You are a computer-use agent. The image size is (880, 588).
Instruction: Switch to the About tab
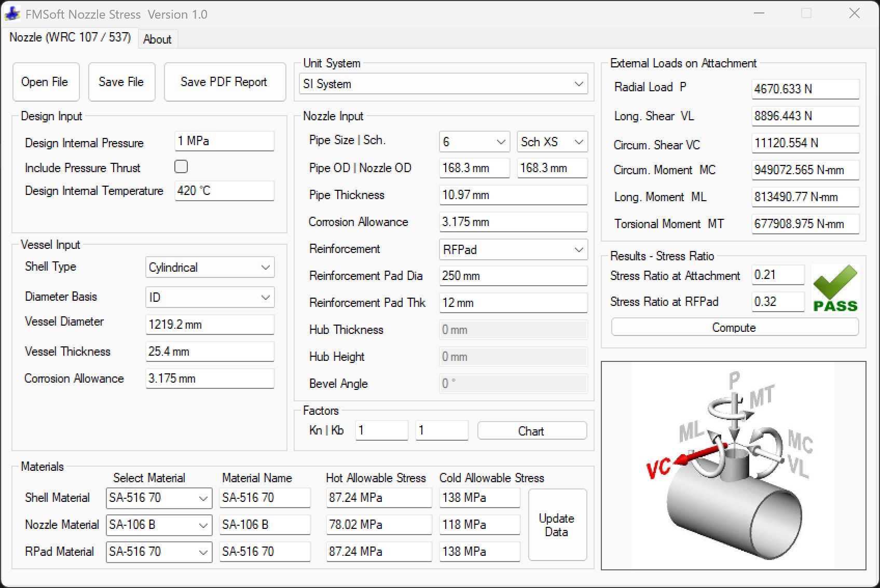coord(157,39)
